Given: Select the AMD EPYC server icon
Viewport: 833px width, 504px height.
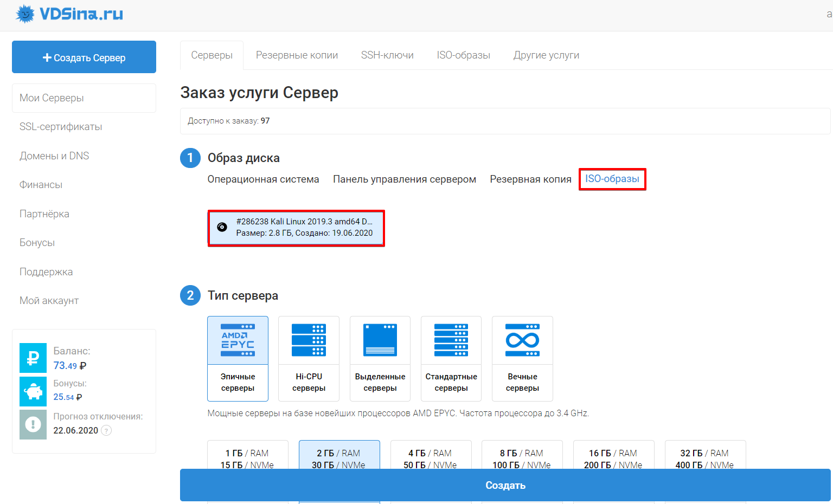Looking at the screenshot, I should click(x=238, y=340).
